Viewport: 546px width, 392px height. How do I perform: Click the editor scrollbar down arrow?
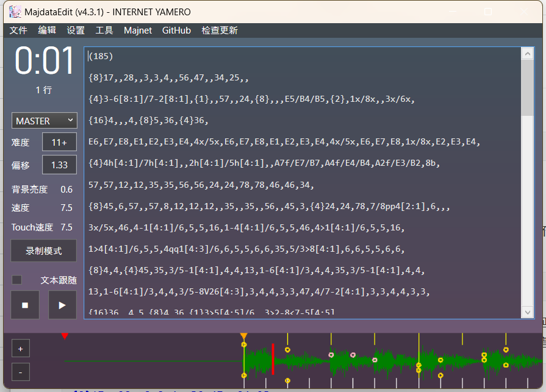528,312
